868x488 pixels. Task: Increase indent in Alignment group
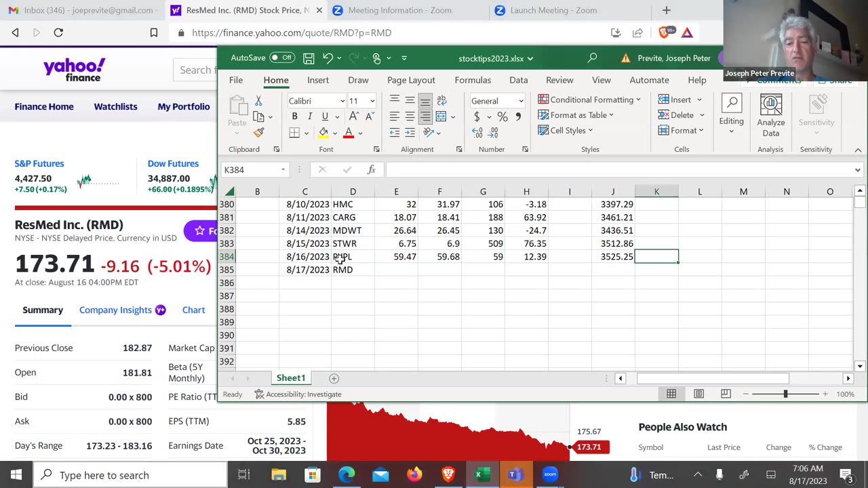(410, 133)
